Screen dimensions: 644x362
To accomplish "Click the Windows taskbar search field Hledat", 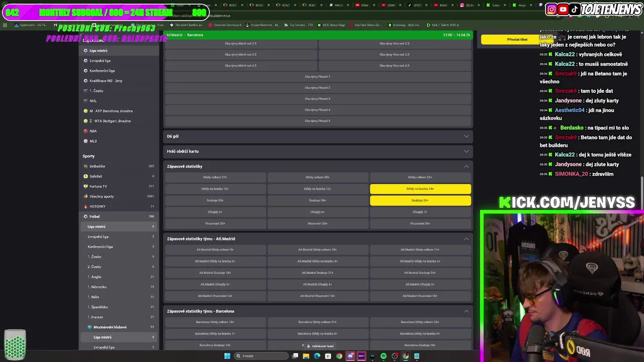I will tap(262, 356).
